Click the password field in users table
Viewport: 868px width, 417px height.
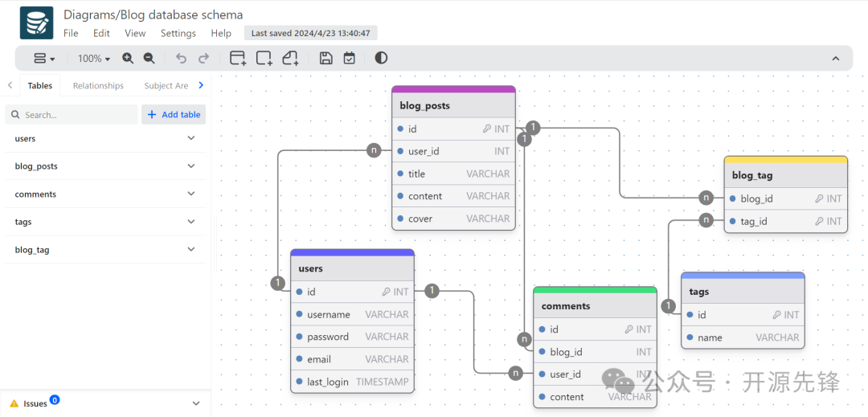pos(352,337)
